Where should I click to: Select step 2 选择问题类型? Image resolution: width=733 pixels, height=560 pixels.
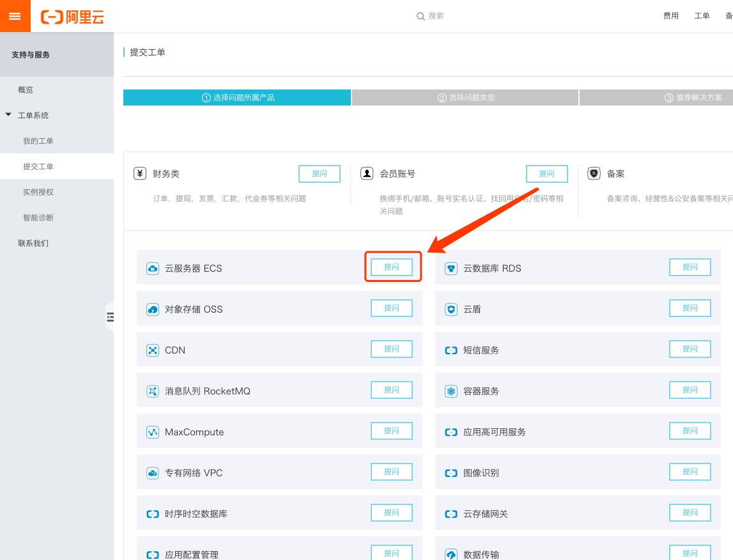point(465,98)
